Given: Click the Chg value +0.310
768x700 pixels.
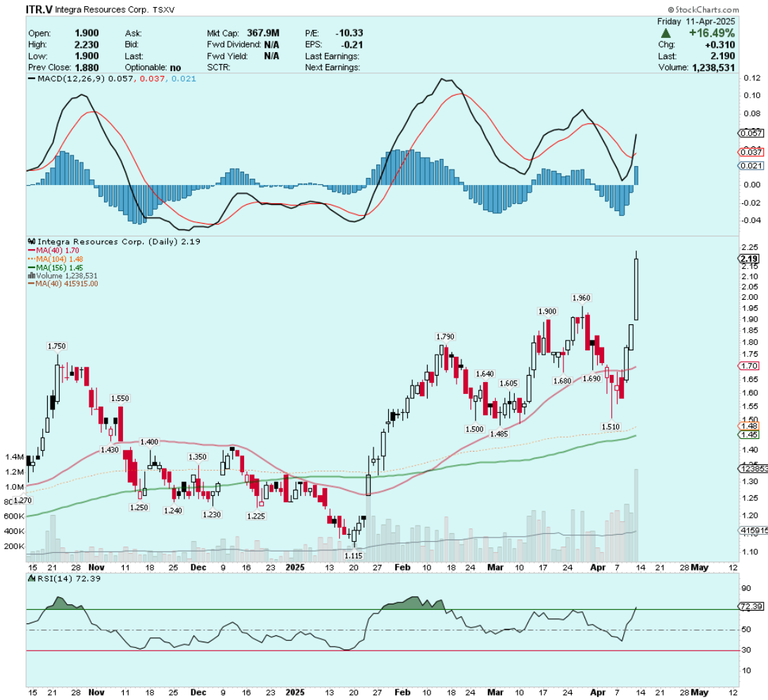Looking at the screenshot, I should (x=720, y=44).
